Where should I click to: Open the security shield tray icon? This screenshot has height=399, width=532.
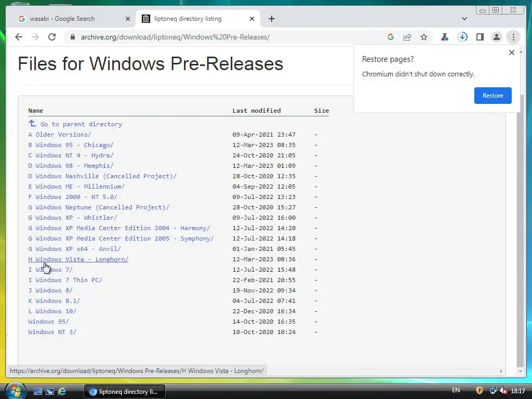coord(480,391)
